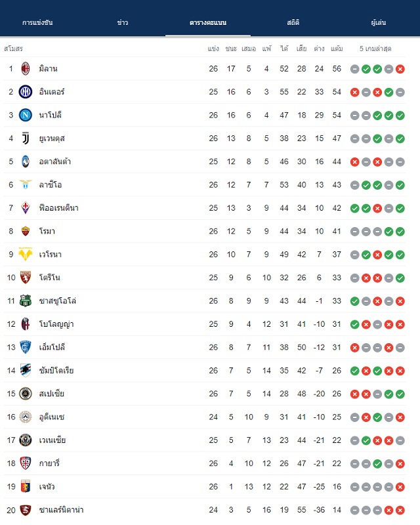Click the Inter club logo
The image size is (420, 525).
(x=26, y=92)
